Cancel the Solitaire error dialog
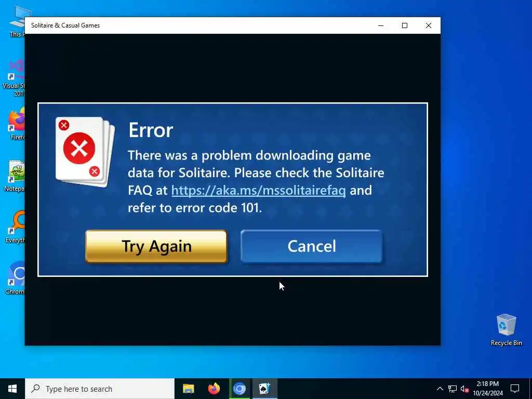The height and width of the screenshot is (399, 532). [x=312, y=246]
